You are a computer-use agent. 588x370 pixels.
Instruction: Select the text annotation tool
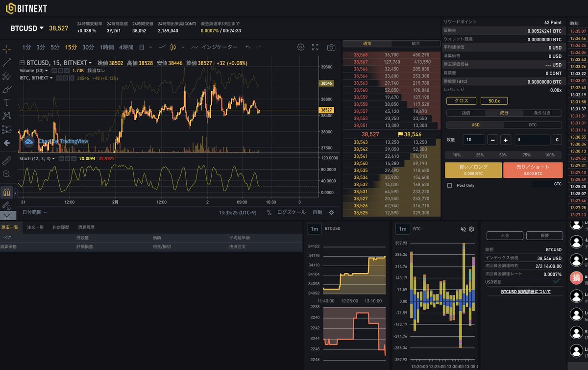point(7,102)
